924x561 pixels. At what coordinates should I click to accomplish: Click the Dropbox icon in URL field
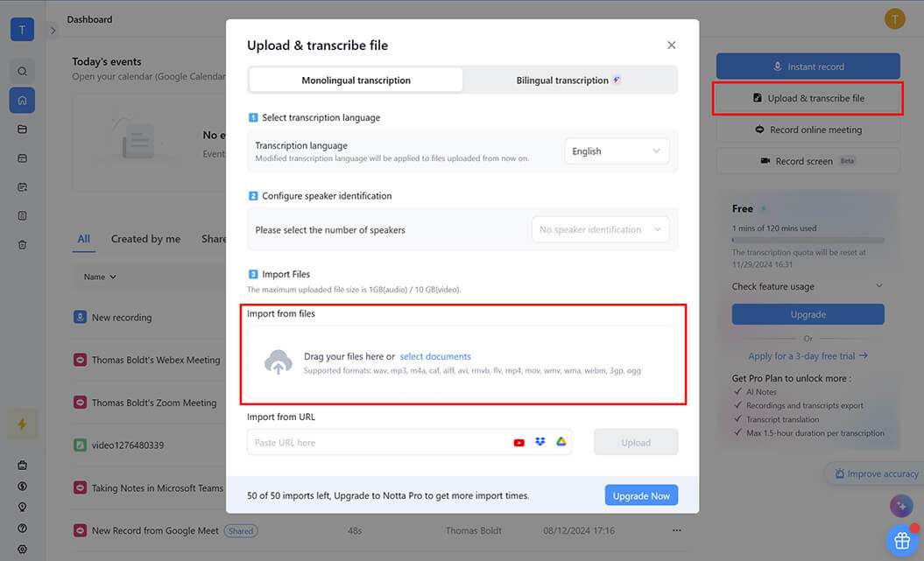point(540,442)
